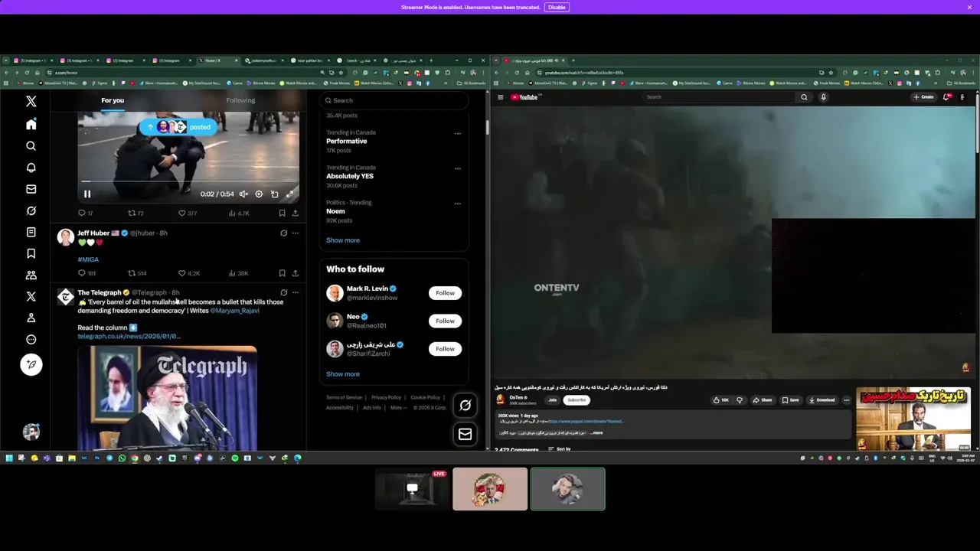
Task: Open Grok icon in X sidebar
Action: [31, 210]
